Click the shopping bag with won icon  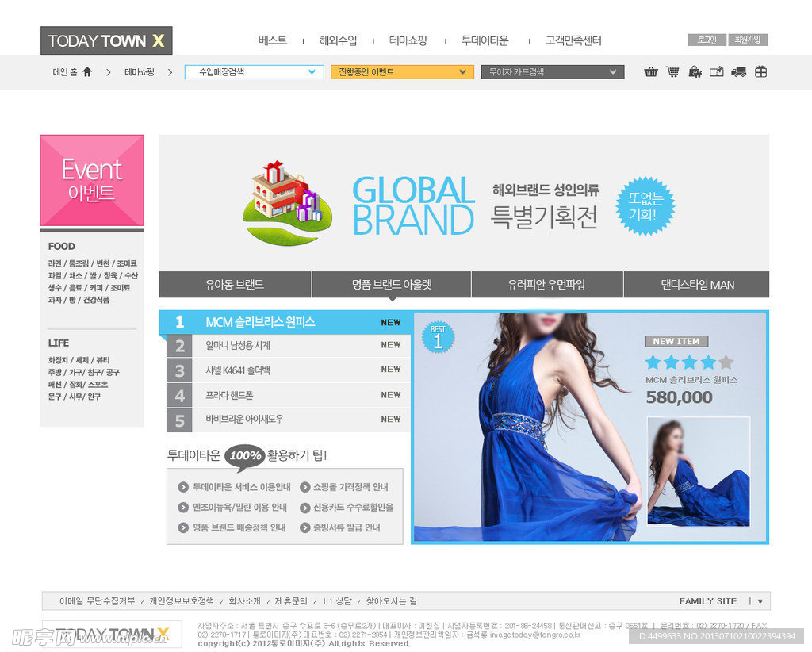click(x=695, y=72)
